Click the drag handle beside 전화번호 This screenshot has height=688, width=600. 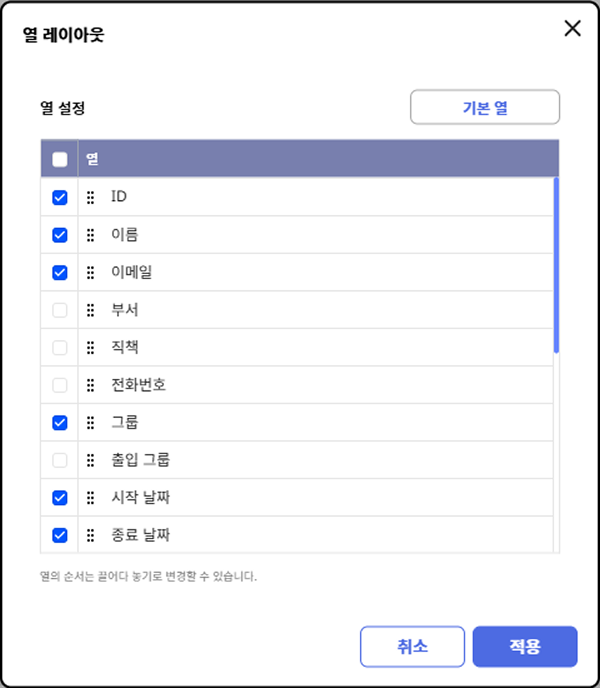[x=90, y=385]
